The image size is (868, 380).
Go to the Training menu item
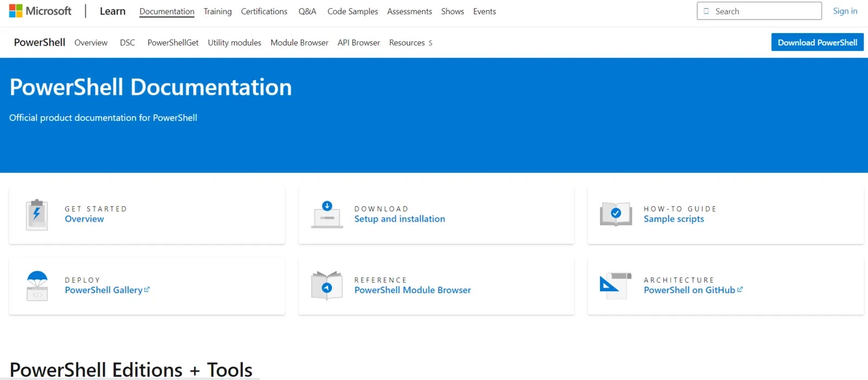[x=218, y=11]
